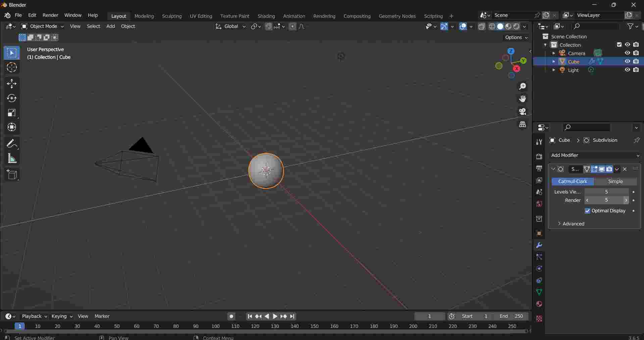The image size is (644, 340).
Task: Switch to the Geometry Nodes workspace tab
Action: coord(397,16)
